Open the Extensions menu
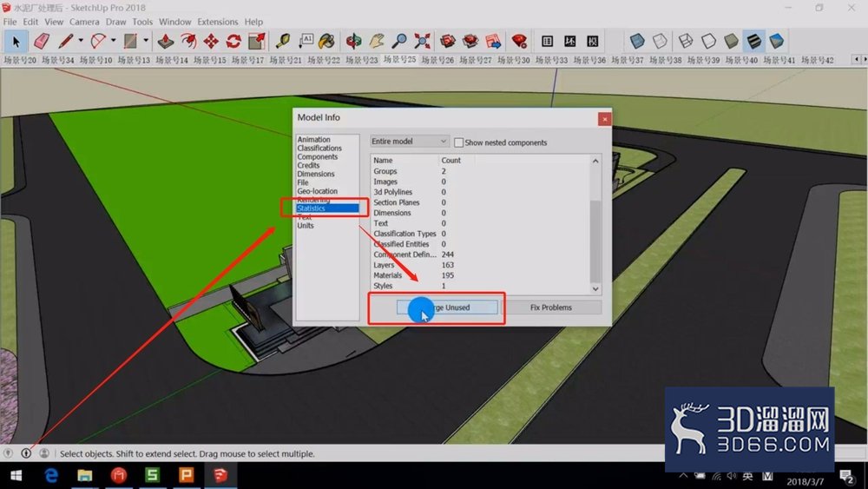This screenshot has height=489, width=868. click(218, 22)
